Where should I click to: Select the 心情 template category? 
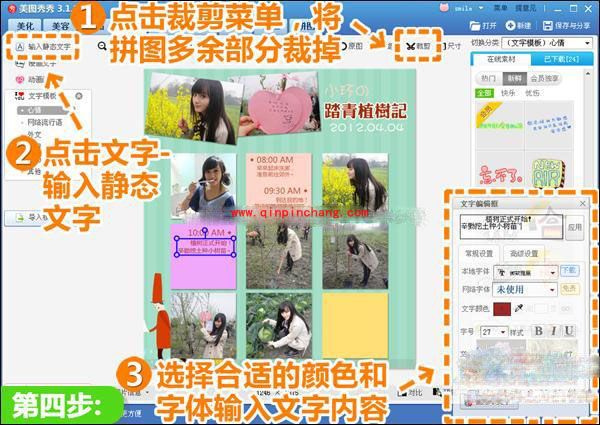(x=42, y=110)
